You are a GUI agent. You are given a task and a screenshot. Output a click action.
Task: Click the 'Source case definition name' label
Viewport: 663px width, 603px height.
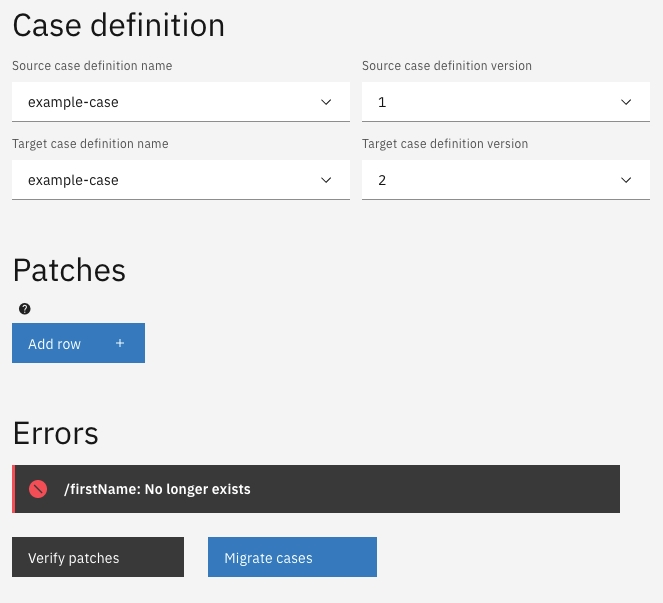(92, 66)
